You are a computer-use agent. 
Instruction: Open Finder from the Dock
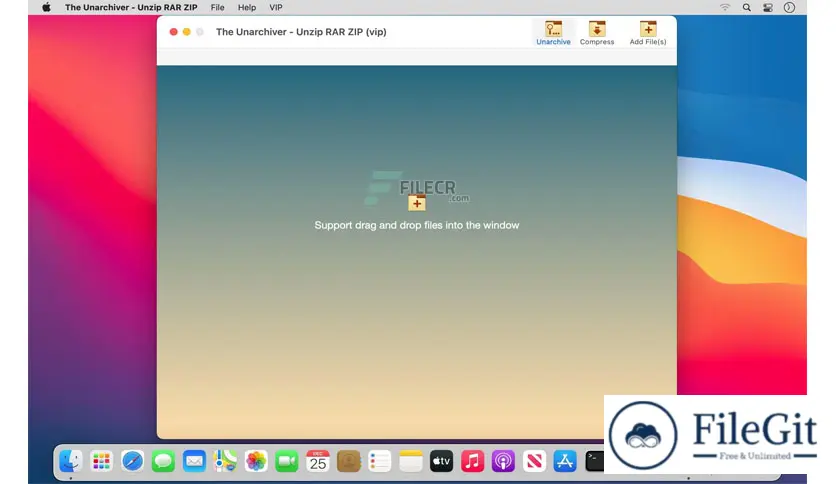71,461
